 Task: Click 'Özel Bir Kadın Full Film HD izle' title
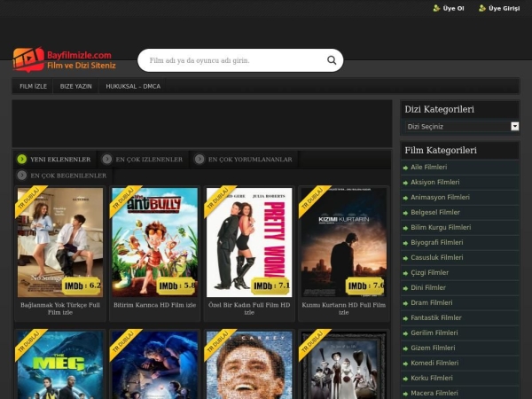(x=249, y=309)
